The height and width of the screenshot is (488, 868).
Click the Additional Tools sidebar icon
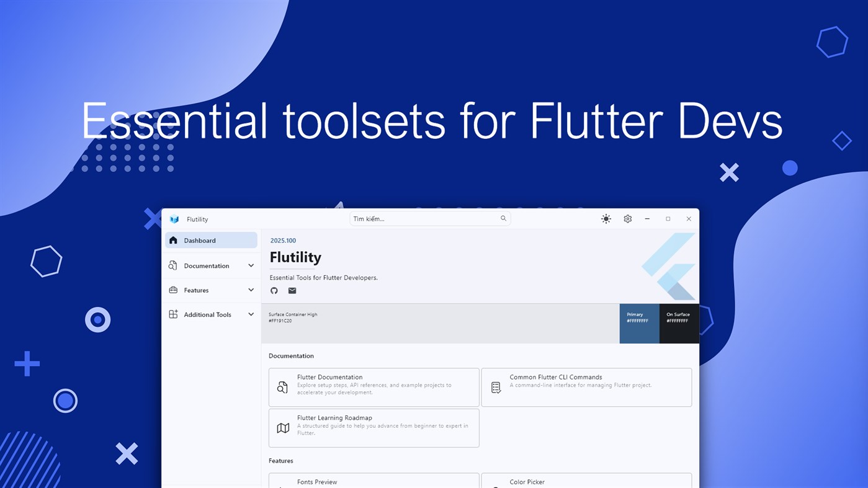173,314
